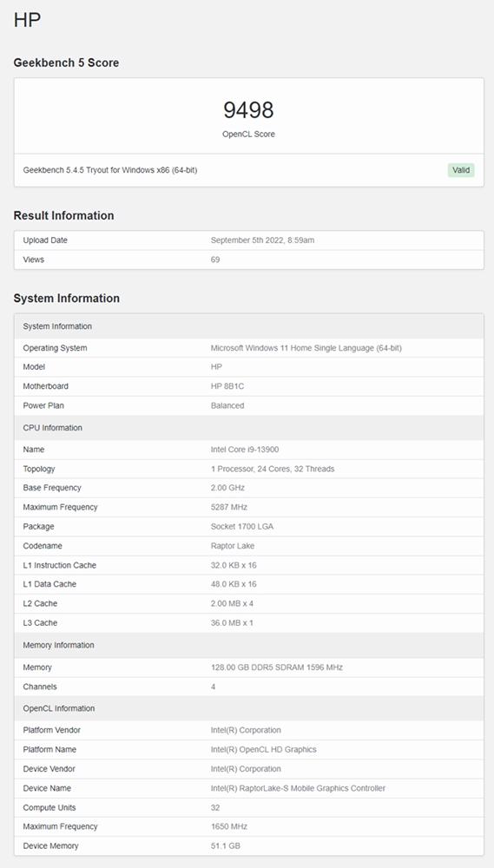Click the Geekbench 5.4.5 Tryout version text
The height and width of the screenshot is (868, 494).
pyautogui.click(x=110, y=170)
